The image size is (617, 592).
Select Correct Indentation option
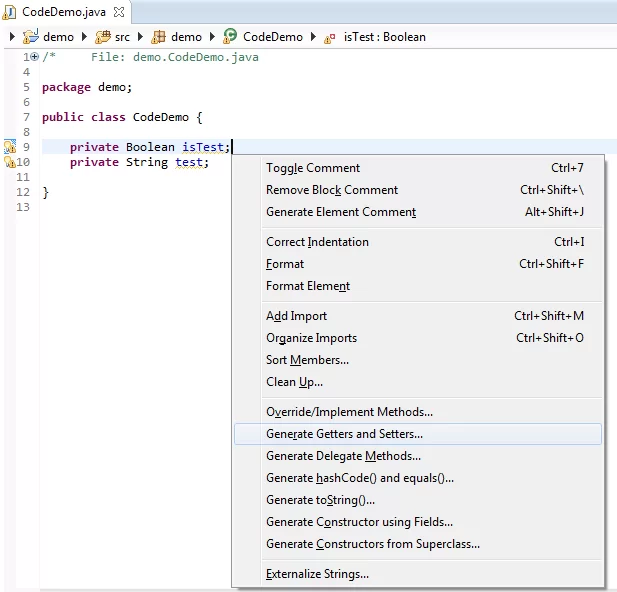(417, 242)
